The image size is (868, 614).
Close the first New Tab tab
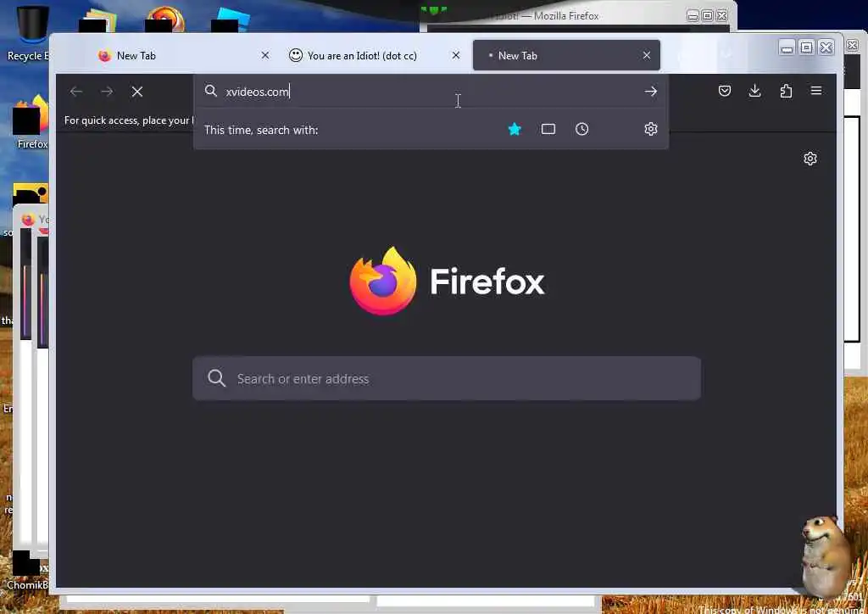click(x=265, y=55)
